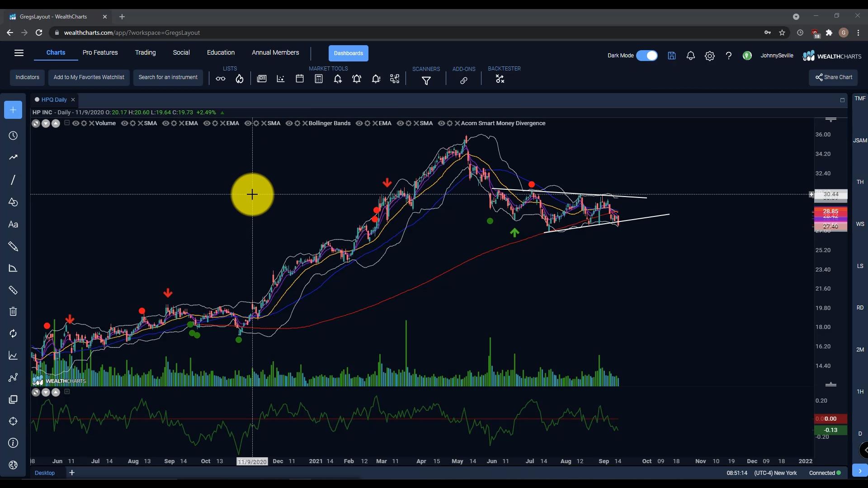Screen dimensions: 868x488
Task: Close the HPQ Daily chart tab
Action: click(x=73, y=100)
